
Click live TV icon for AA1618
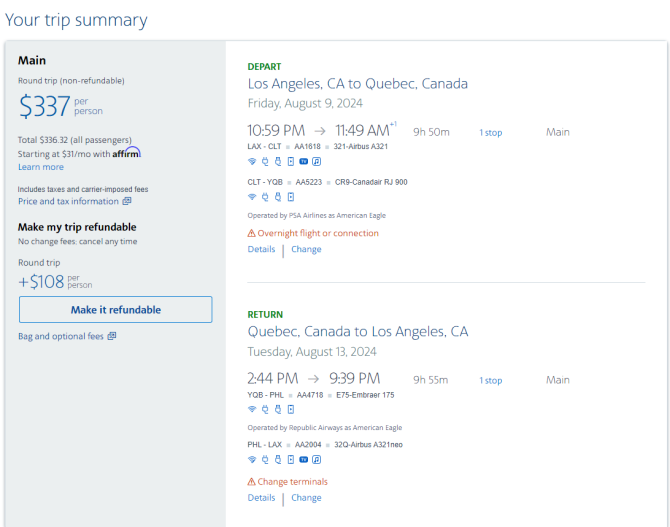tap(303, 161)
